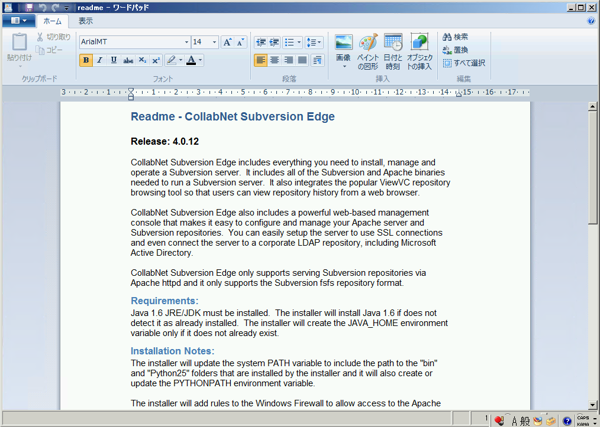Open the ArialMT font family dropdown
600x427 pixels.
pyautogui.click(x=187, y=42)
